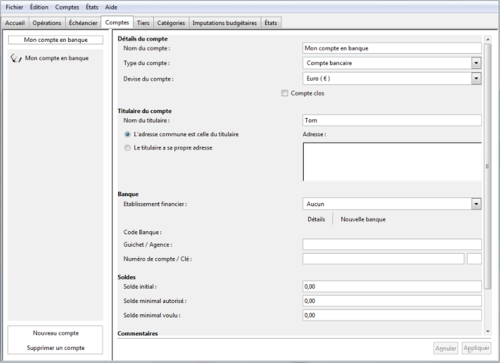Click the scrollbar down arrow

click(488, 332)
